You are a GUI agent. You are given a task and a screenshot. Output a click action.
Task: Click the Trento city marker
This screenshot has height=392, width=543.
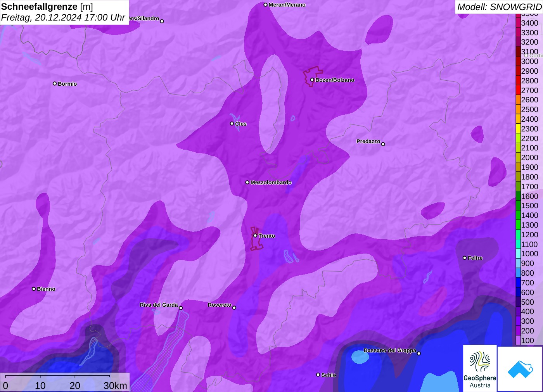click(x=255, y=236)
